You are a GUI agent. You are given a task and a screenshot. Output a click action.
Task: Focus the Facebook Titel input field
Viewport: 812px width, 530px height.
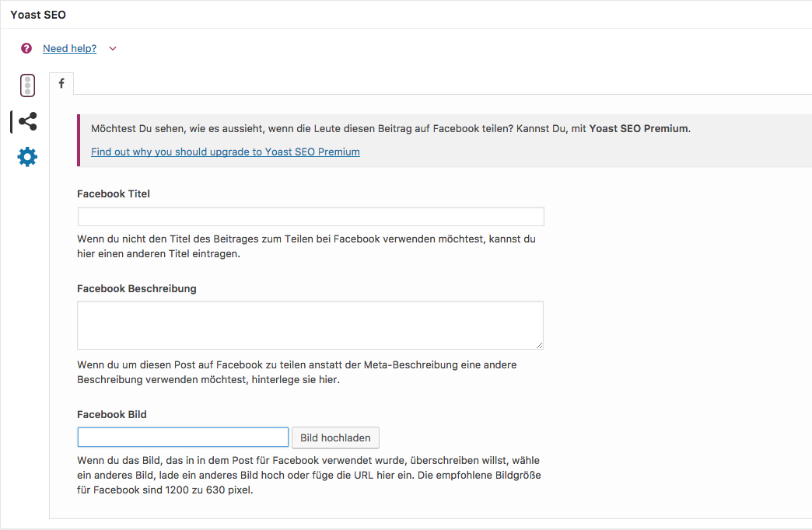point(310,216)
